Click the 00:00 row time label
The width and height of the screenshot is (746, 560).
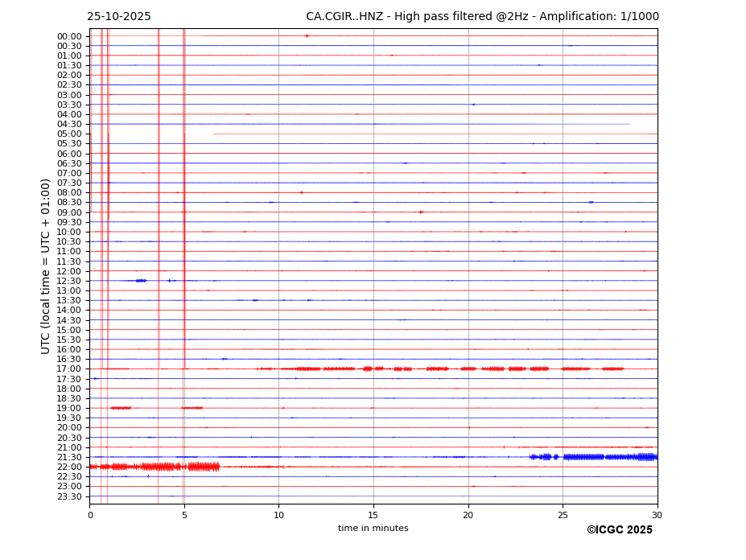tap(68, 36)
